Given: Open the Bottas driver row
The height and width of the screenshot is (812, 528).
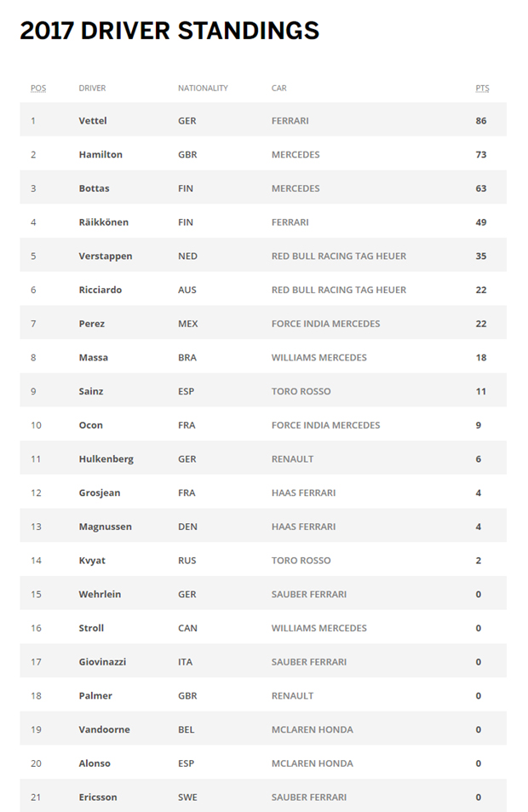Looking at the screenshot, I should pyautogui.click(x=94, y=188).
